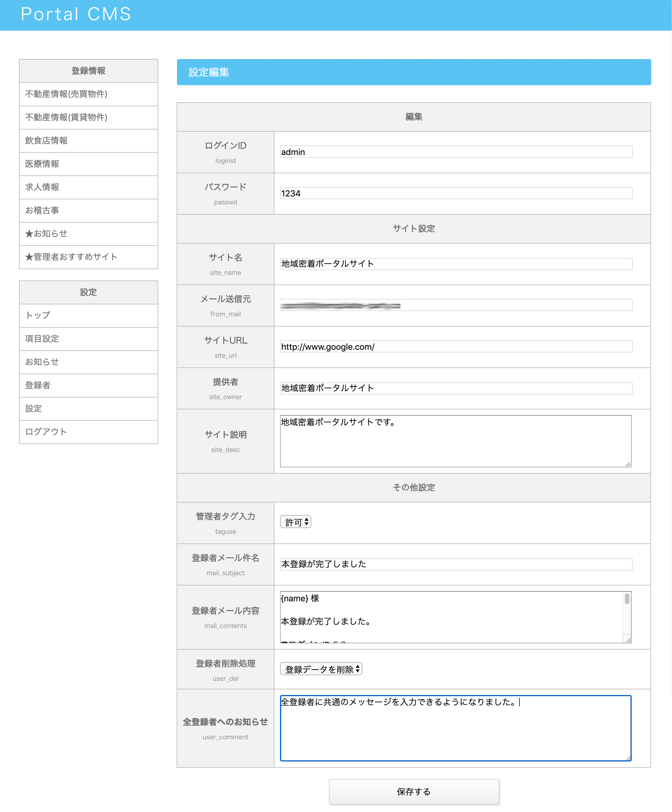The height and width of the screenshot is (812, 672).
Task: Click the 設定編集 heading
Action: pyautogui.click(x=209, y=72)
